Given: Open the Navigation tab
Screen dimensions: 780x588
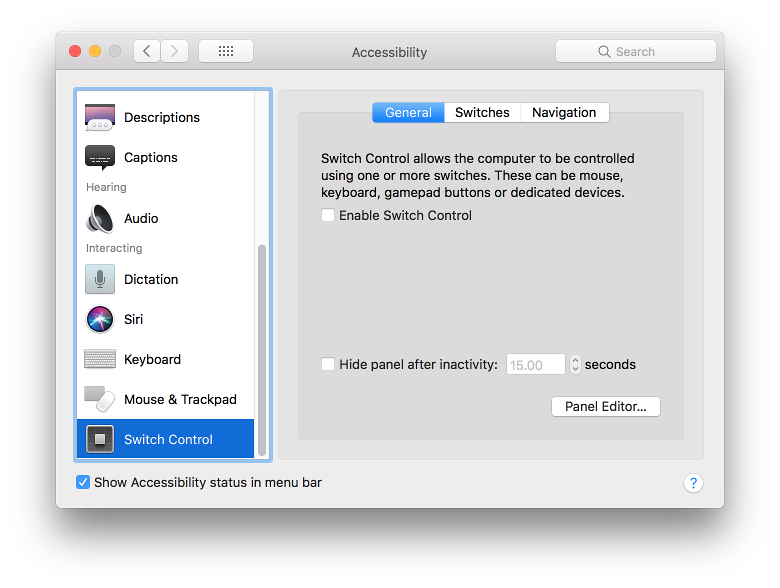Looking at the screenshot, I should [x=564, y=113].
